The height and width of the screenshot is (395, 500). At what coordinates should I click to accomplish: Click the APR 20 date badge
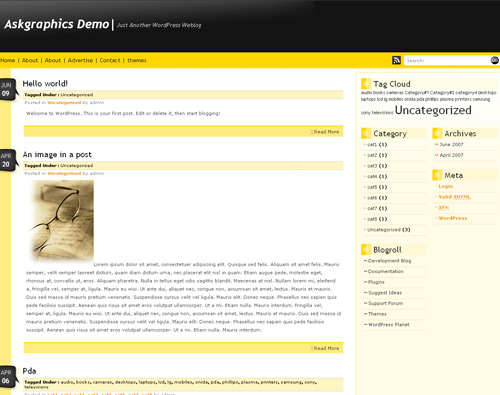tap(7, 160)
